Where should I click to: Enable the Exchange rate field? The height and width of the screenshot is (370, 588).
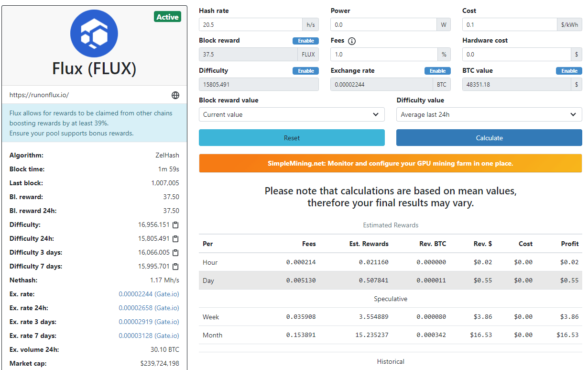click(437, 71)
